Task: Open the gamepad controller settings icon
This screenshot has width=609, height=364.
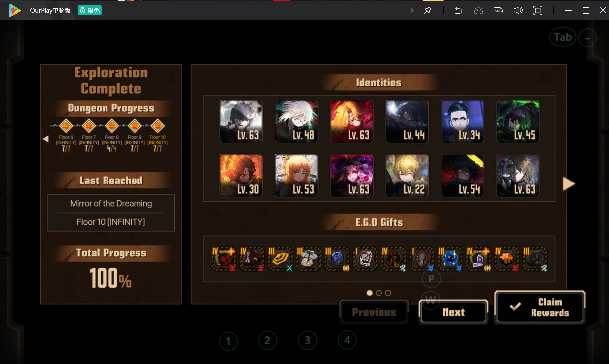Action: click(478, 10)
